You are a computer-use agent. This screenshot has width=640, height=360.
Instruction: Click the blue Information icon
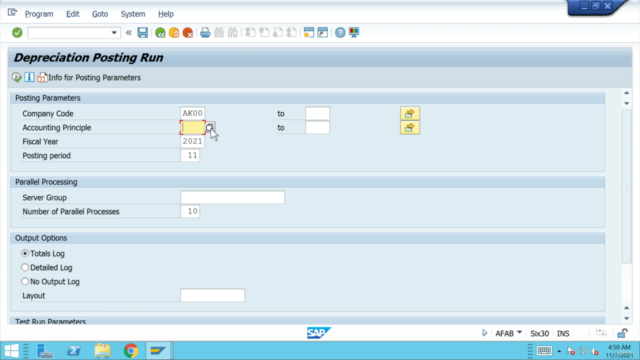coord(29,77)
